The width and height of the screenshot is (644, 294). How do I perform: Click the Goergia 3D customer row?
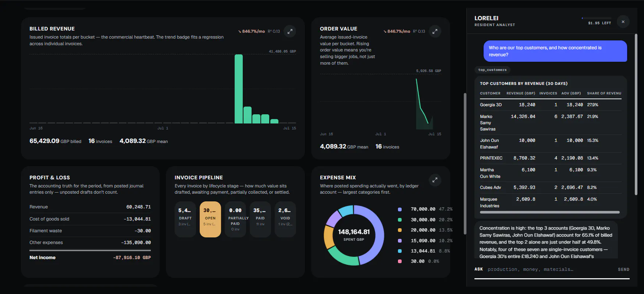[551, 105]
